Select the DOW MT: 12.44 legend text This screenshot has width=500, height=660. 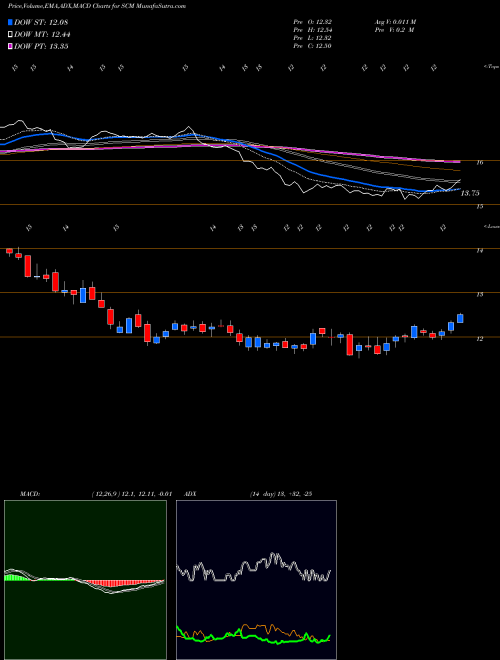tap(42, 35)
